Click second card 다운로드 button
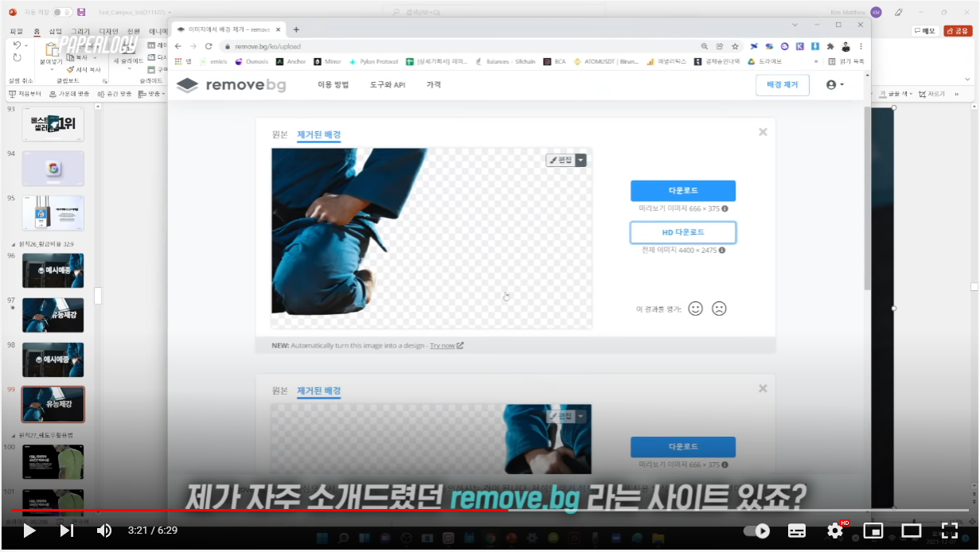This screenshot has height=552, width=980. (683, 447)
